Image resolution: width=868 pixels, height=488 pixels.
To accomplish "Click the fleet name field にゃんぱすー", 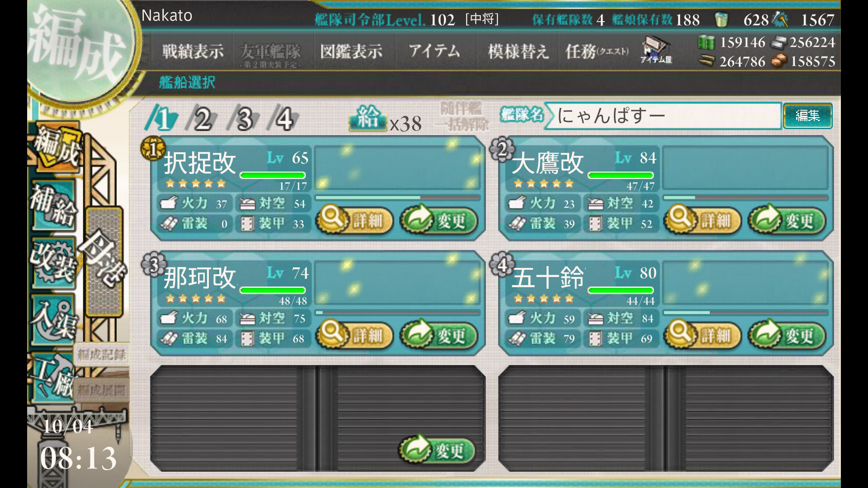I will pyautogui.click(x=664, y=116).
